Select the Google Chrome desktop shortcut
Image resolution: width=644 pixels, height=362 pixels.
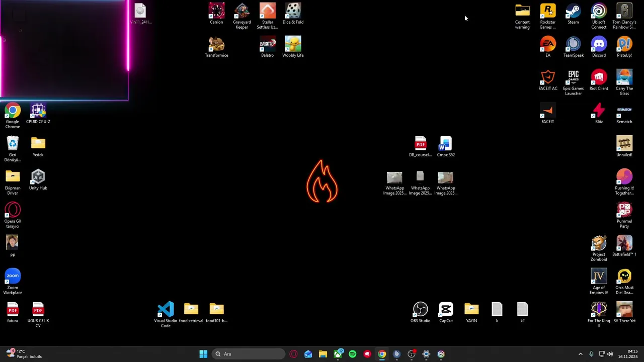point(13,116)
